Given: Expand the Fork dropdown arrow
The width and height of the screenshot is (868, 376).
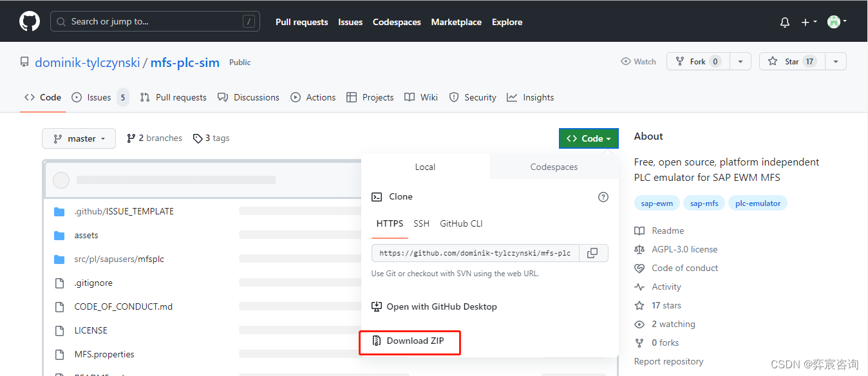Looking at the screenshot, I should [x=741, y=62].
